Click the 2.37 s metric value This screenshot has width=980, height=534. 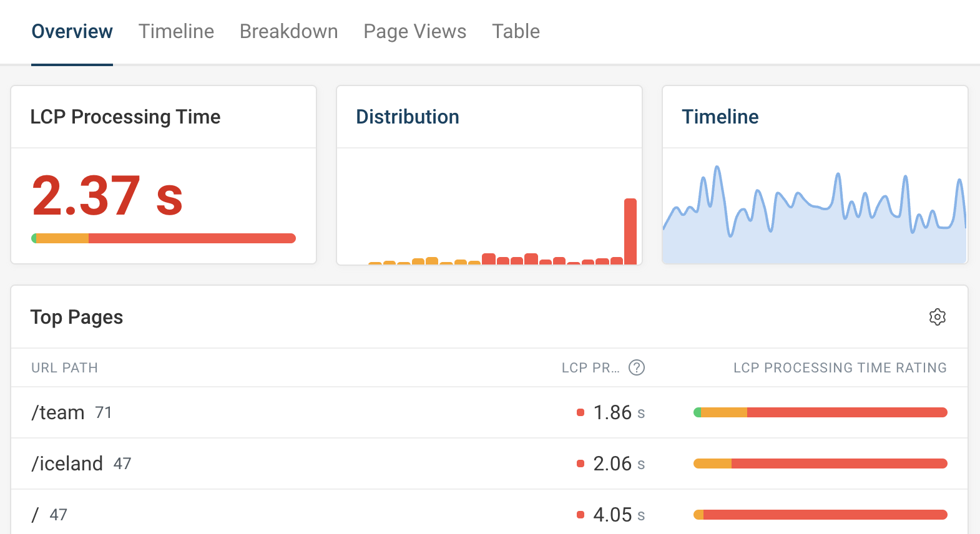click(x=107, y=196)
